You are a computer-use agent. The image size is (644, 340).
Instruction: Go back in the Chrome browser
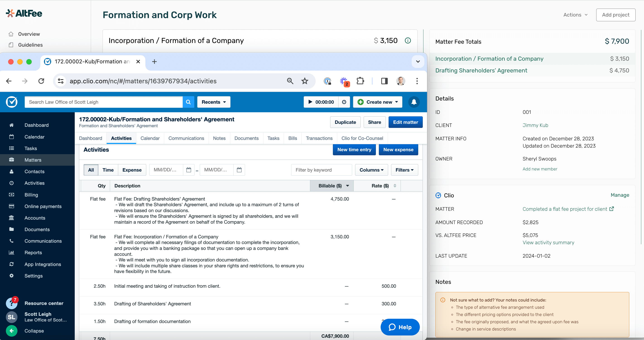(x=9, y=81)
